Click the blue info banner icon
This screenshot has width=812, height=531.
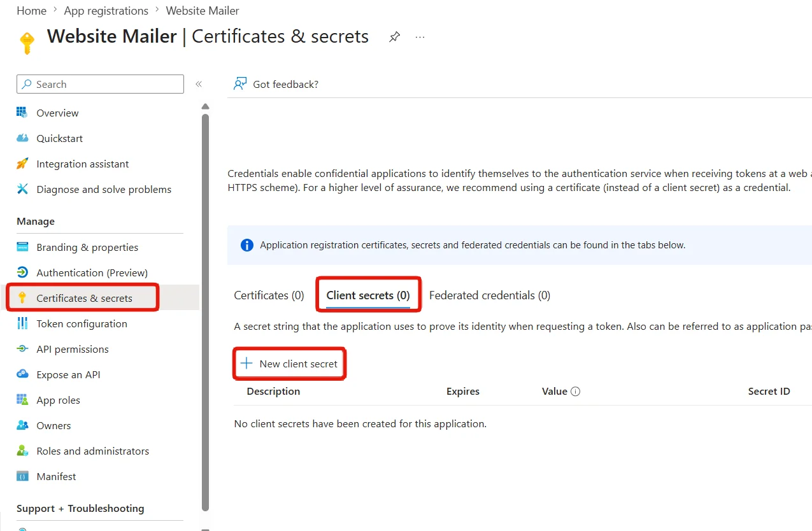point(247,245)
